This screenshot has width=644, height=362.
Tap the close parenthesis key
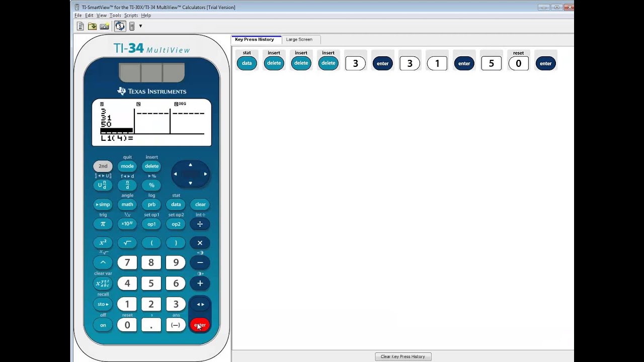click(x=176, y=243)
